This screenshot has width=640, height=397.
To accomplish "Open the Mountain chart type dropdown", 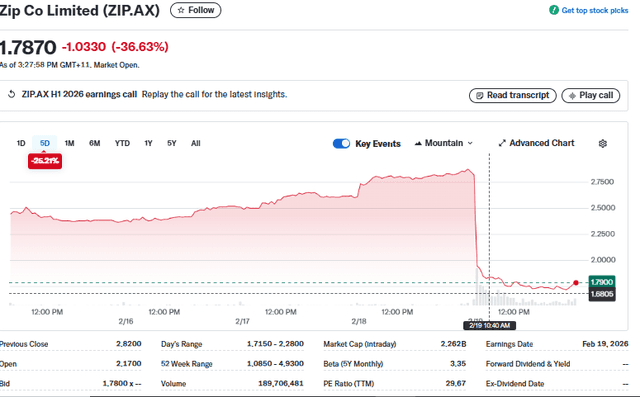I will click(444, 143).
